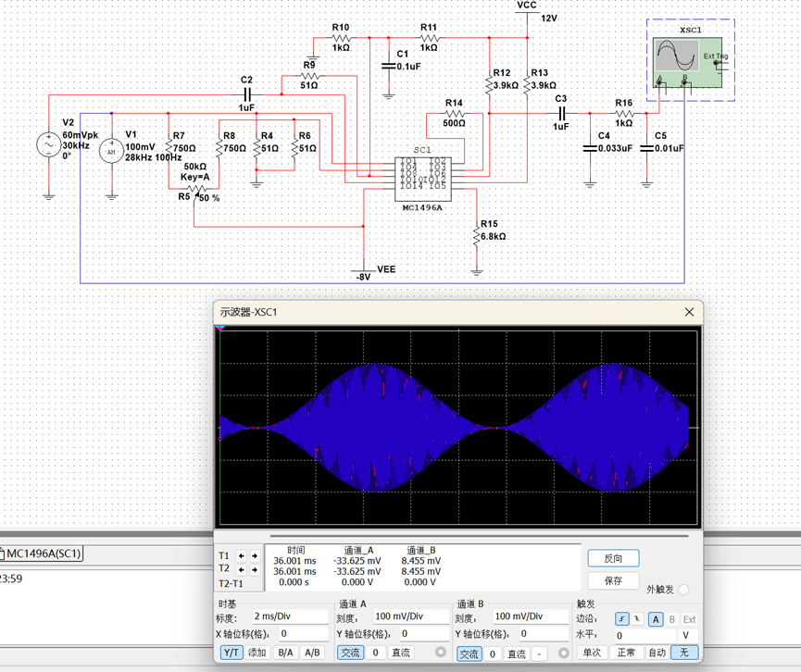Set Channel B coupling to 交流 (AC)
The height and width of the screenshot is (672, 801).
pos(469,653)
